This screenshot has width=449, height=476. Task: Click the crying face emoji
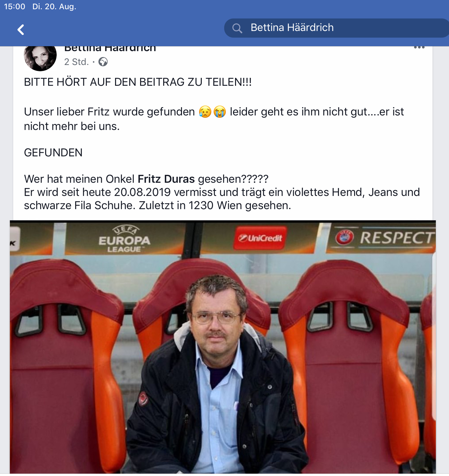(220, 112)
